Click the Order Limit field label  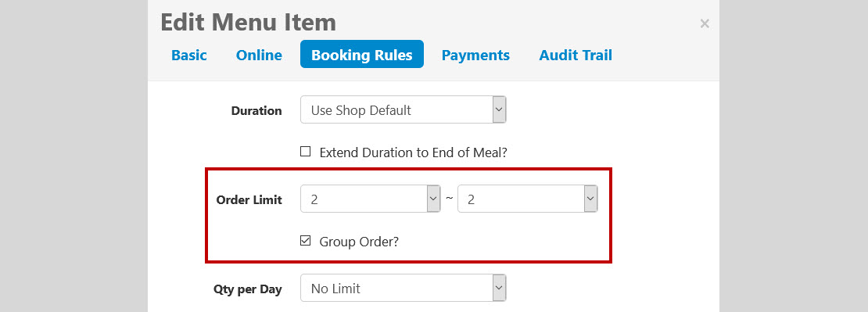[x=249, y=199]
